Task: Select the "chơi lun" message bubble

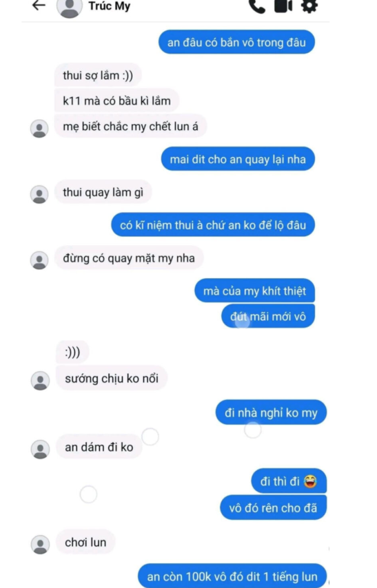Action: click(x=85, y=543)
